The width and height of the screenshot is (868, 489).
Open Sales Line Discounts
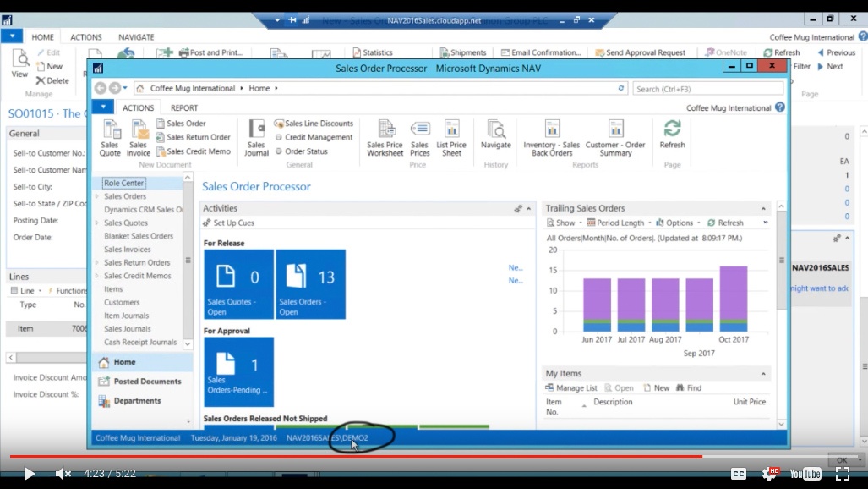coord(314,123)
